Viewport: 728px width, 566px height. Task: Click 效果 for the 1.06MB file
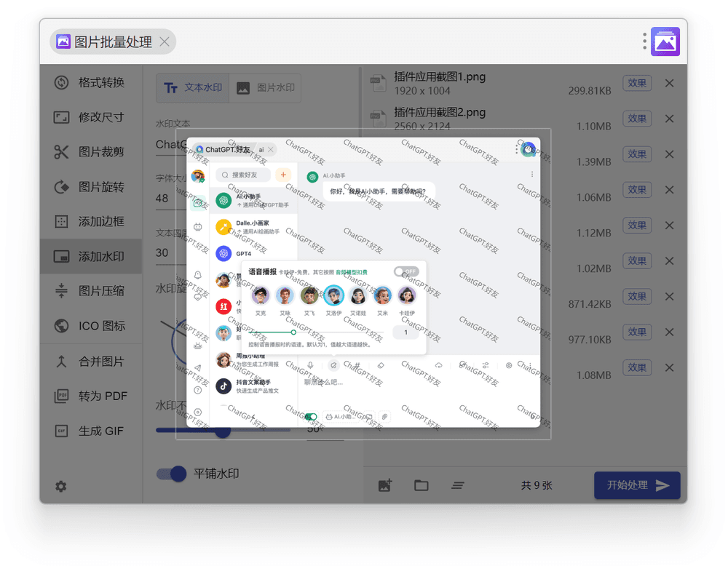[x=637, y=190]
